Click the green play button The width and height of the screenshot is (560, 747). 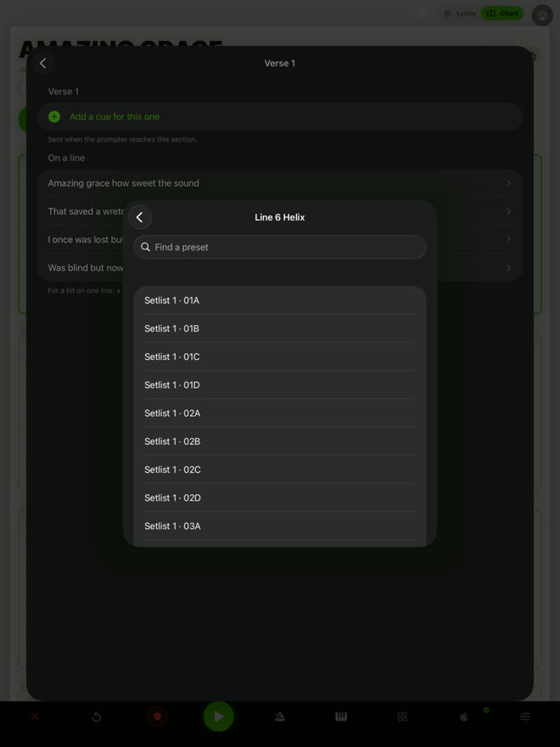click(219, 716)
